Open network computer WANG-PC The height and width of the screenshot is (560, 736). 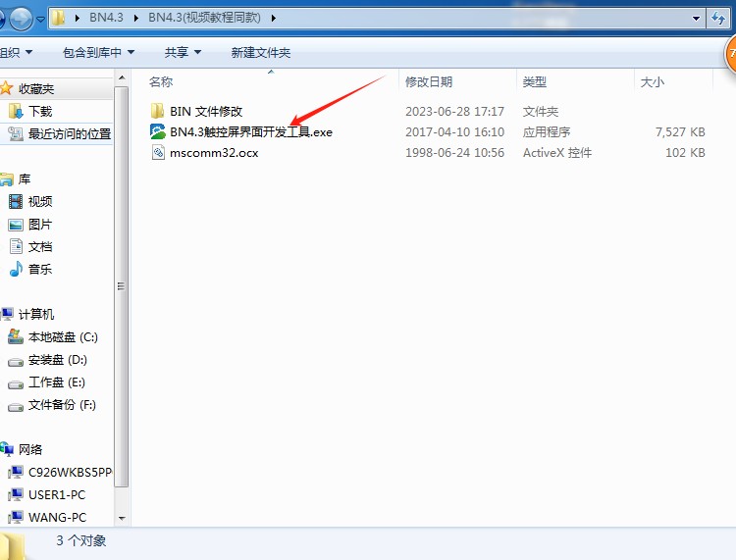(57, 517)
